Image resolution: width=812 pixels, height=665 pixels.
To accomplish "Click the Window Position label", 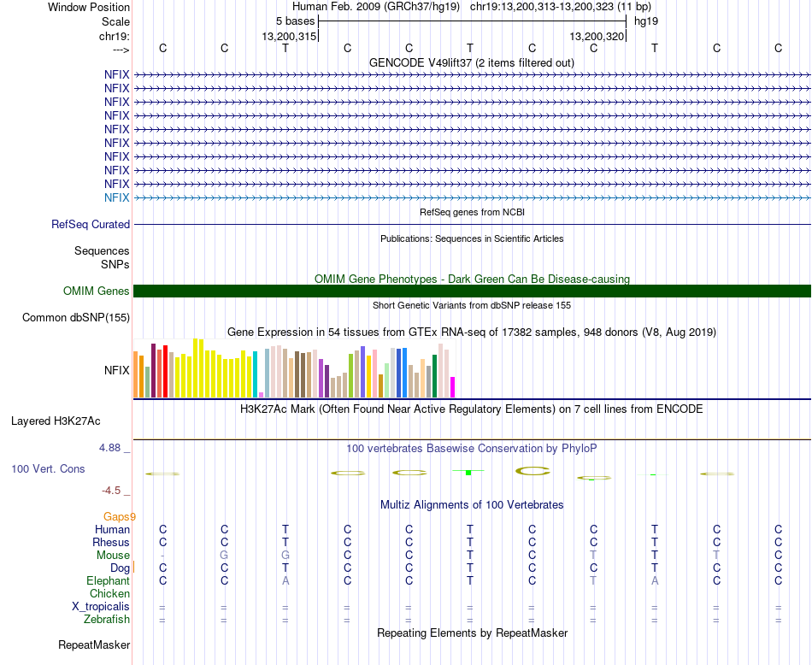I will pos(89,7).
